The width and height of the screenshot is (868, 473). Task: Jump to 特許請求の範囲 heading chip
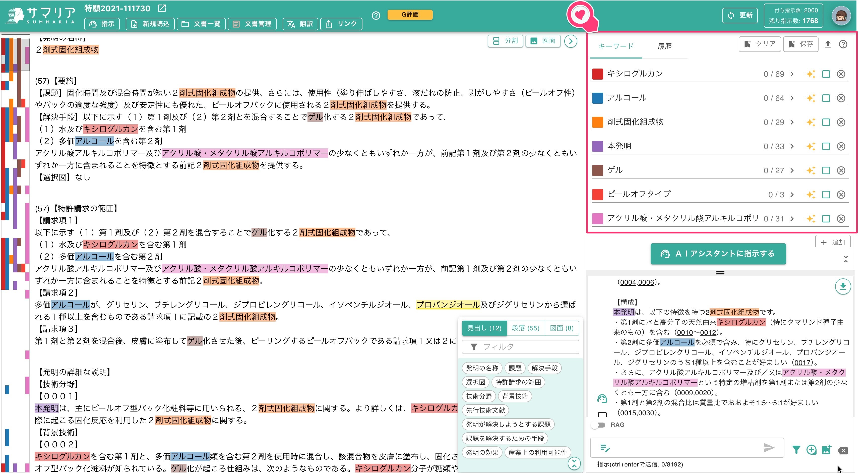tap(518, 382)
